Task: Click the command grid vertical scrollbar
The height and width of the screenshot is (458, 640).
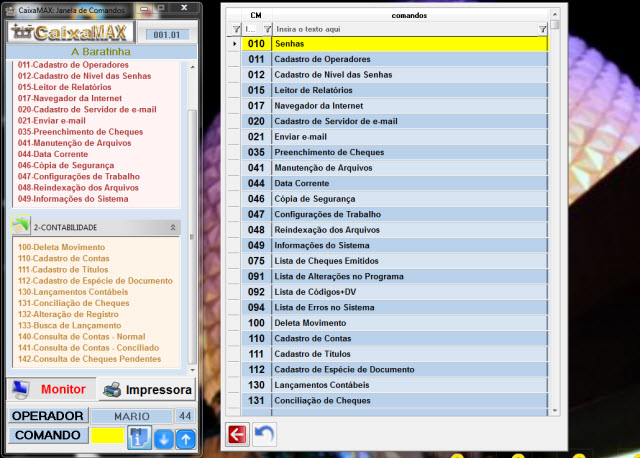Action: click(x=554, y=220)
